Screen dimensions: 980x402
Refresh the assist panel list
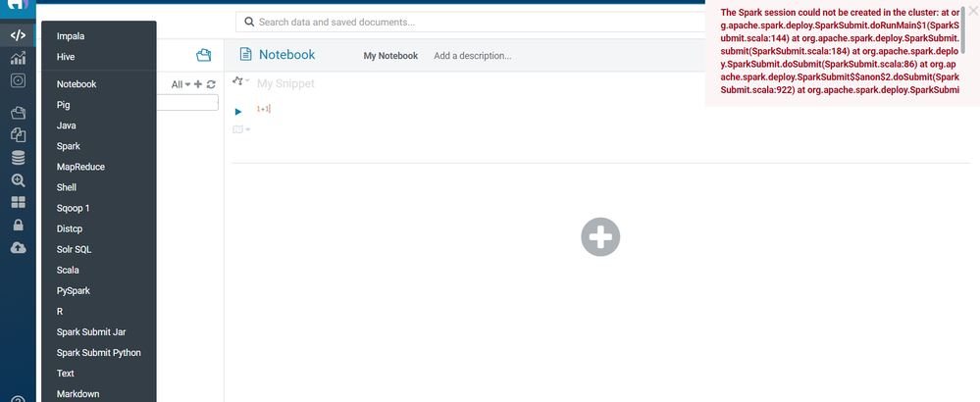point(211,84)
